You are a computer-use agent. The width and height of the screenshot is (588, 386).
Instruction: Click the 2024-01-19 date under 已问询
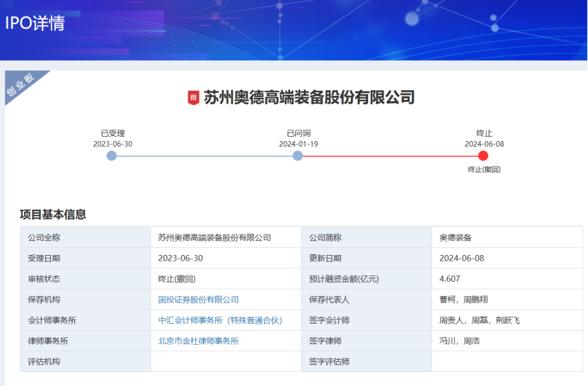298,144
